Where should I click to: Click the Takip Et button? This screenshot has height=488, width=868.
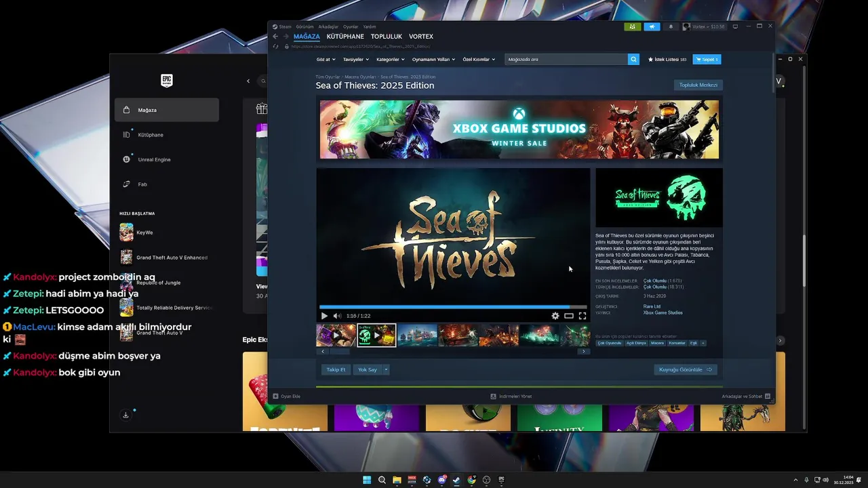tap(336, 369)
